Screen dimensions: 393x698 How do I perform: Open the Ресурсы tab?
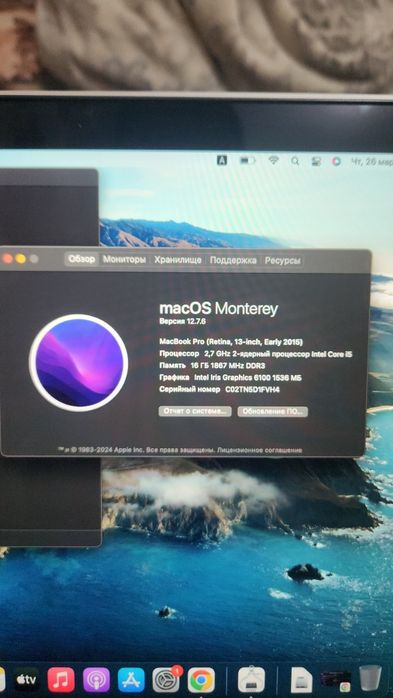(282, 261)
